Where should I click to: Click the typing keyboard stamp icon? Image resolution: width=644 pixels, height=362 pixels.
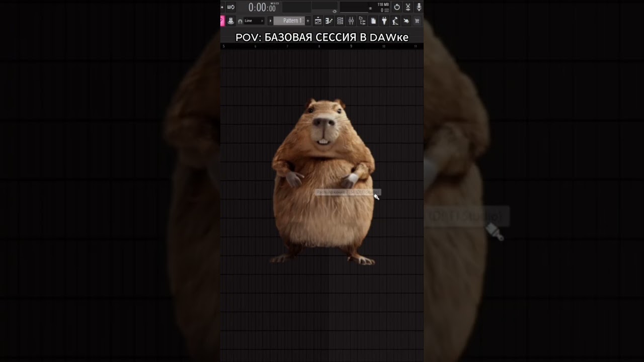tap(230, 21)
